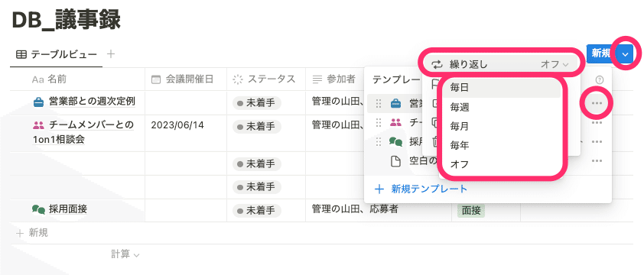644x275 pixels.
Task: Click the help question-mark icon in template panel
Action: click(x=598, y=79)
